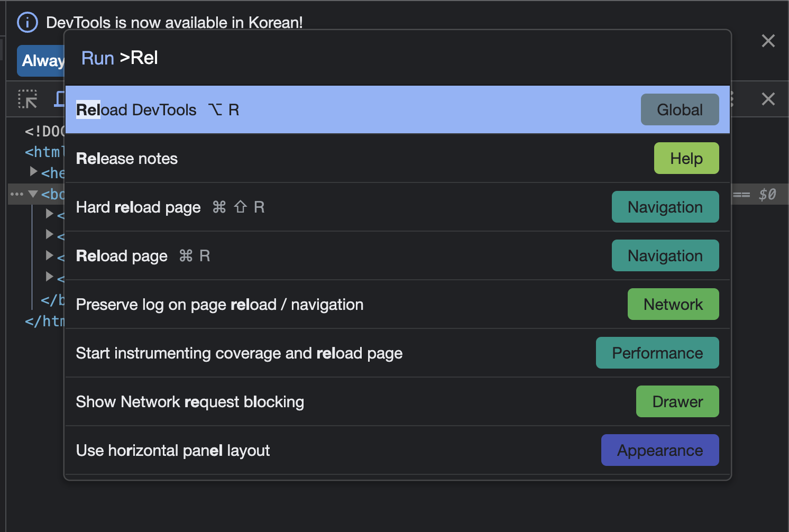This screenshot has width=789, height=532.
Task: Click the Network category badge
Action: pyautogui.click(x=673, y=304)
